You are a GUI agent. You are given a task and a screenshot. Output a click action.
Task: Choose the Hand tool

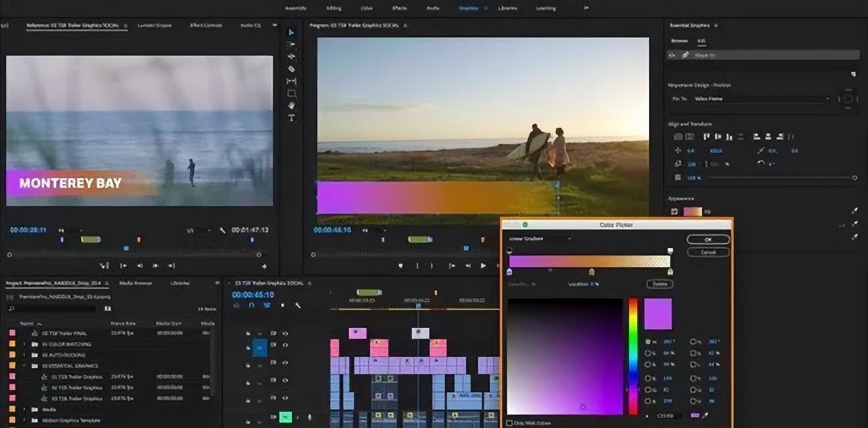[291, 105]
